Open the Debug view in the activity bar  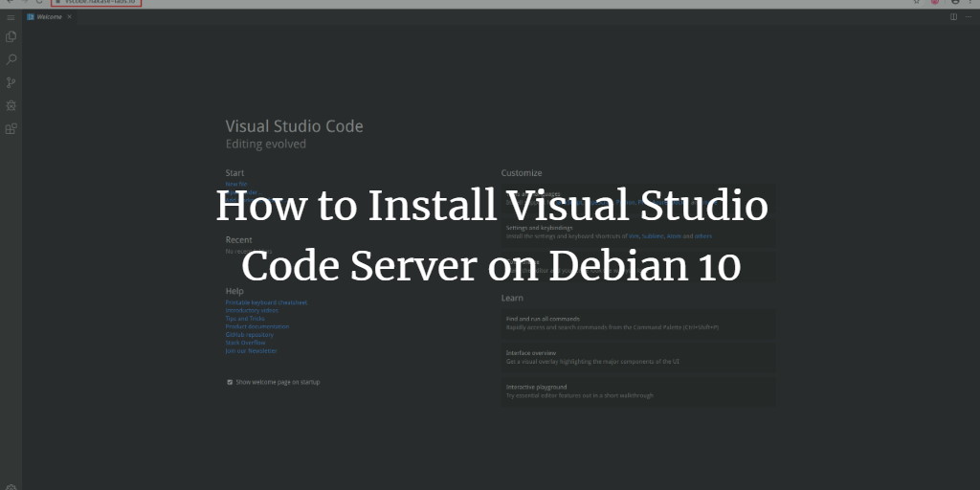[x=11, y=105]
